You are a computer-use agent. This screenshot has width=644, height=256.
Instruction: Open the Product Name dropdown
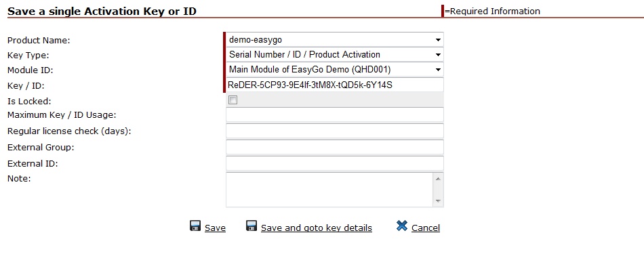tap(335, 40)
